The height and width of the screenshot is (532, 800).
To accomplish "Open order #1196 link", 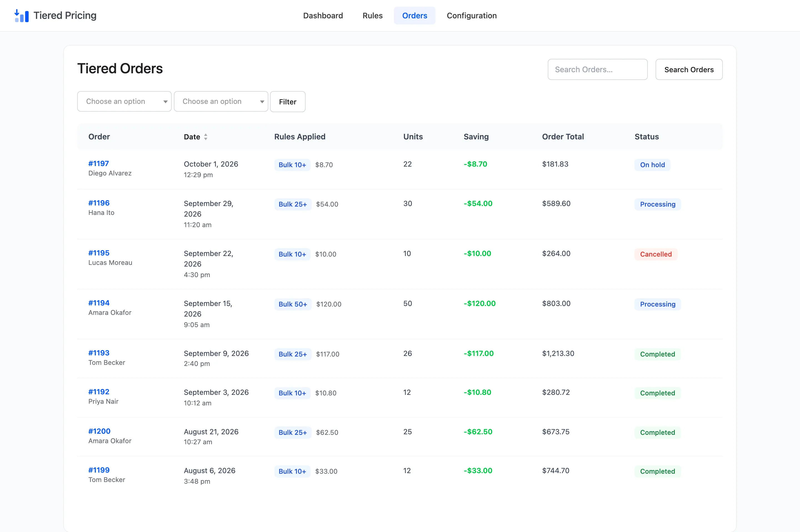I will (x=99, y=203).
